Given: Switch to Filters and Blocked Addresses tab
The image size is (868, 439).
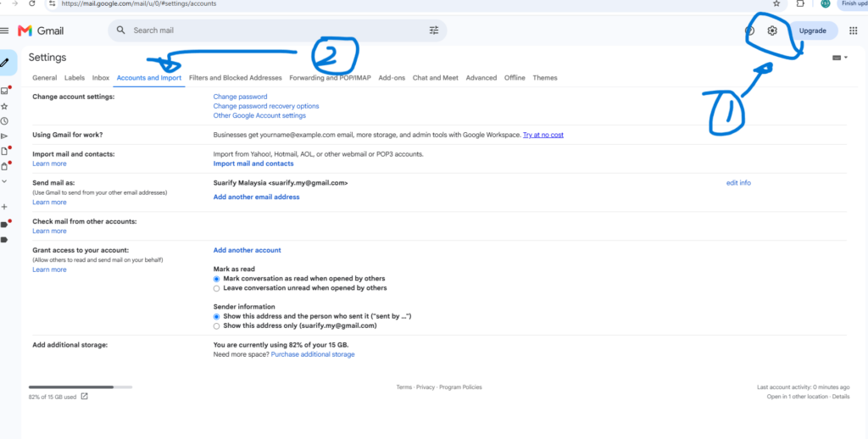Looking at the screenshot, I should (x=236, y=78).
